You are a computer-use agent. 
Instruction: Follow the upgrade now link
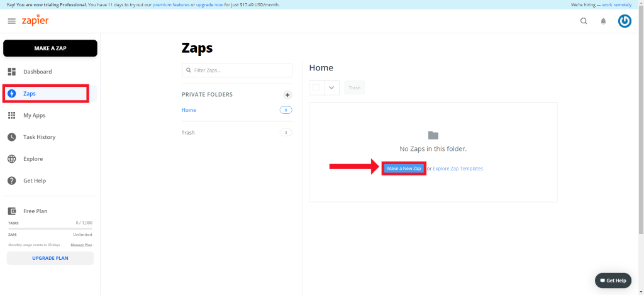click(209, 4)
